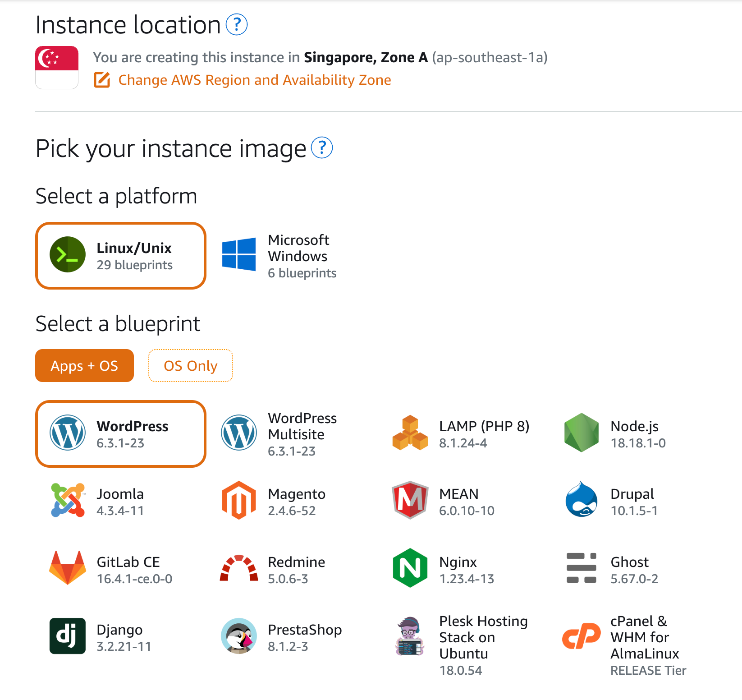Click the edit pencil icon beside Change AWS Region
The image size is (742, 700).
pos(102,80)
